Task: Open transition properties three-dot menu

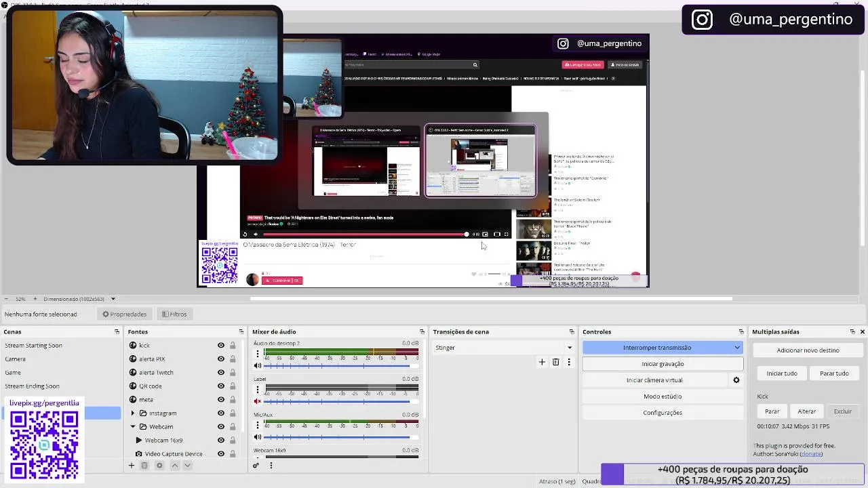Action: coord(569,362)
